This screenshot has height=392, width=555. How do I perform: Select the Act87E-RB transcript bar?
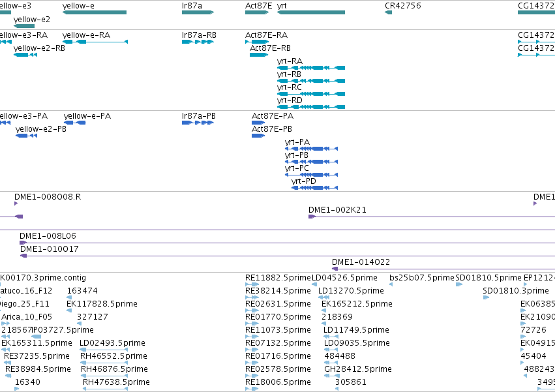click(259, 55)
